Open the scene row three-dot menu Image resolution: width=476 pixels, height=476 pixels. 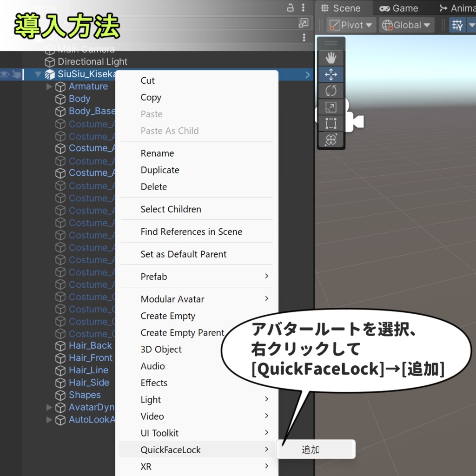[304, 37]
